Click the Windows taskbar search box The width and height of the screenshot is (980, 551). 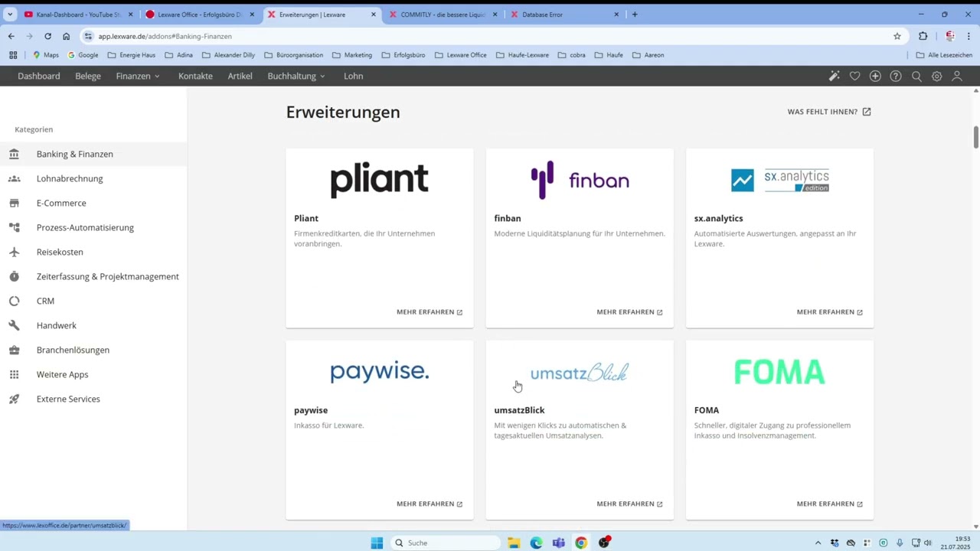pyautogui.click(x=446, y=543)
